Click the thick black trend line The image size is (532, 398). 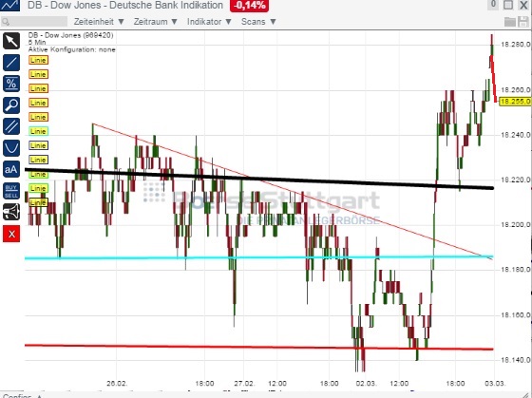(259, 179)
